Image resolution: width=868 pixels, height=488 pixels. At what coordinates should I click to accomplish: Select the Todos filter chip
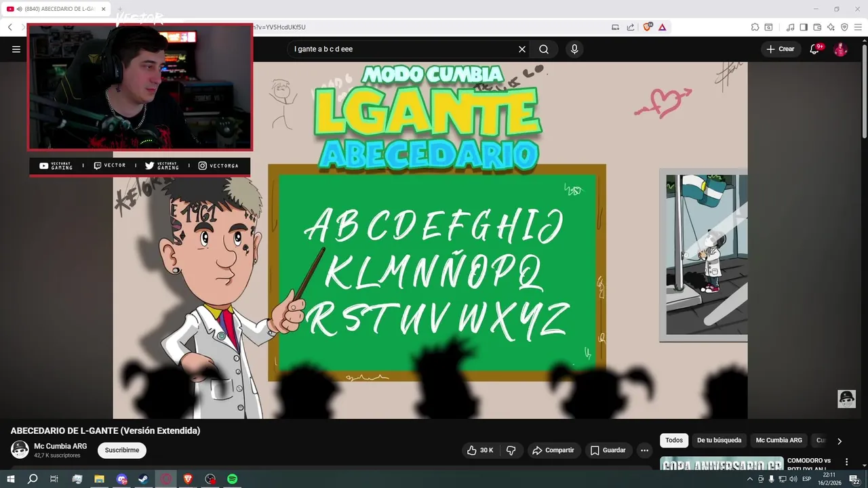pyautogui.click(x=674, y=441)
